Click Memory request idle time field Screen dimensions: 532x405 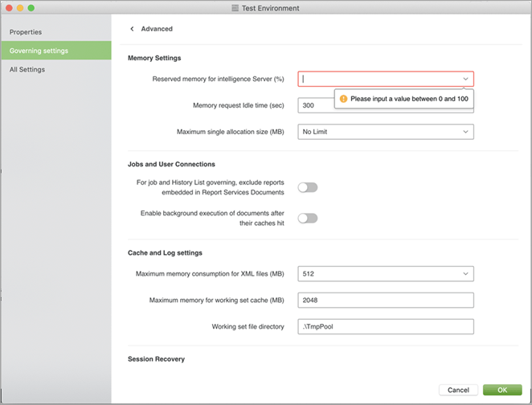point(317,105)
